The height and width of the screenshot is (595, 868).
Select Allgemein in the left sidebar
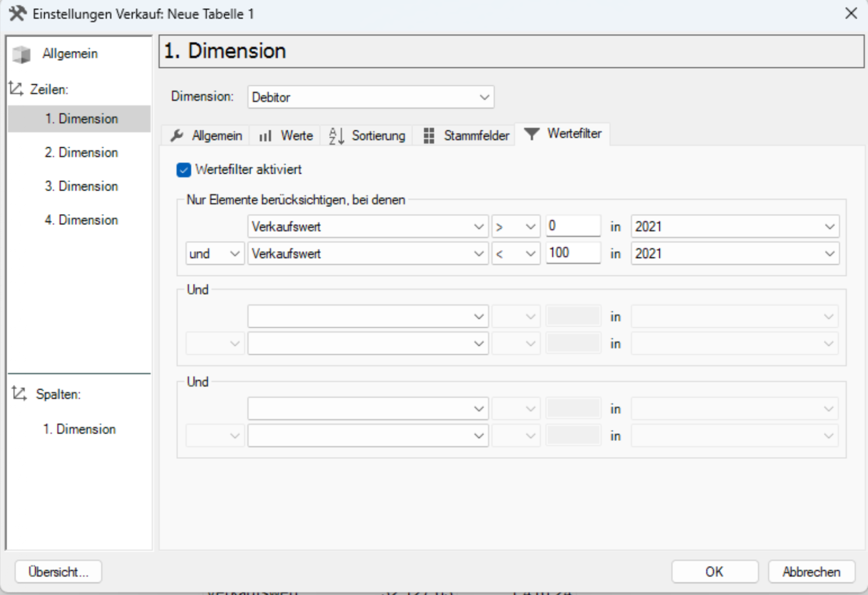point(70,54)
